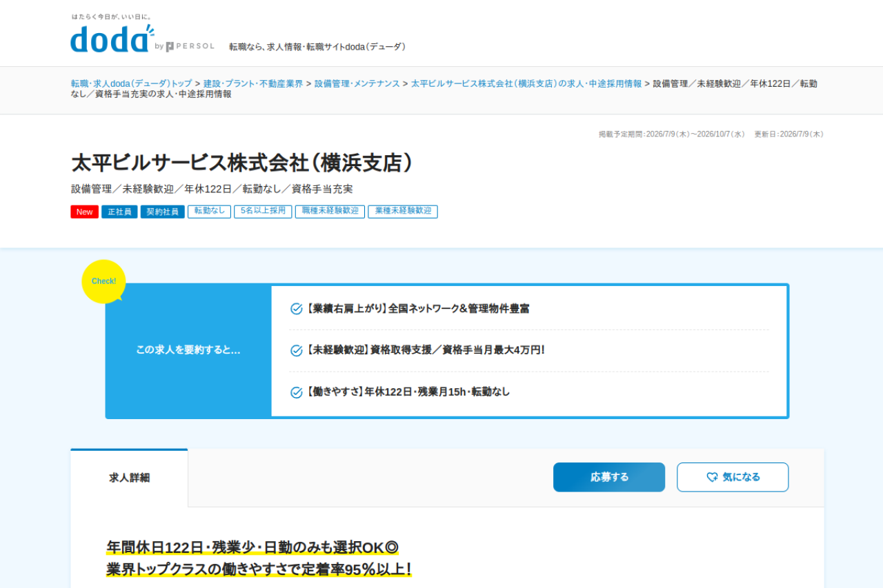
Task: Click the 業種未経験歓迎 tag
Action: pyautogui.click(x=403, y=212)
